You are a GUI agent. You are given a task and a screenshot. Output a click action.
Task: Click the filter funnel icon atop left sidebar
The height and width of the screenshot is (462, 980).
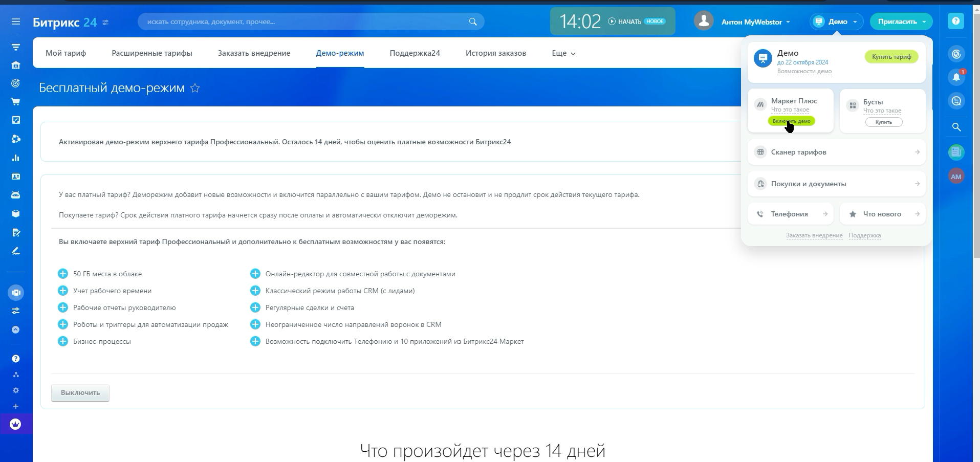16,47
